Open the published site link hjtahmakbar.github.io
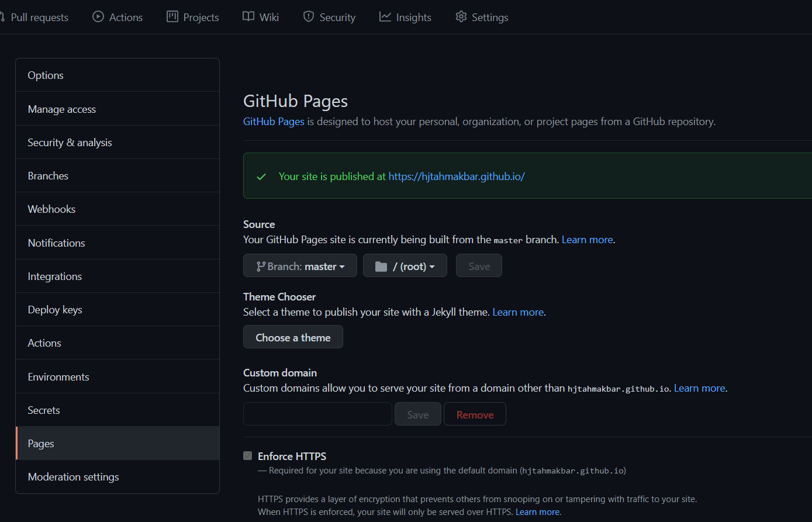 457,177
